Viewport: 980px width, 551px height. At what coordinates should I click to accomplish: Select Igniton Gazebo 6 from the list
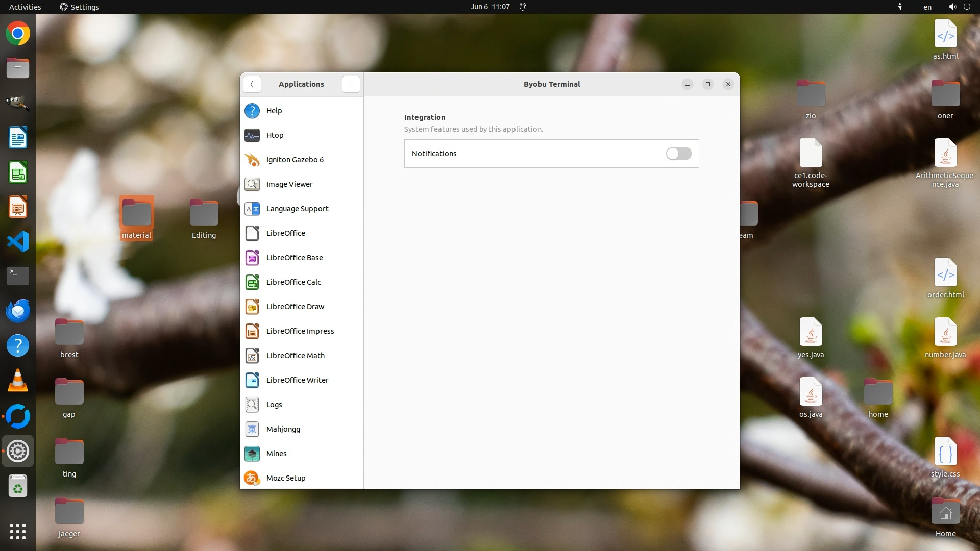coord(295,160)
